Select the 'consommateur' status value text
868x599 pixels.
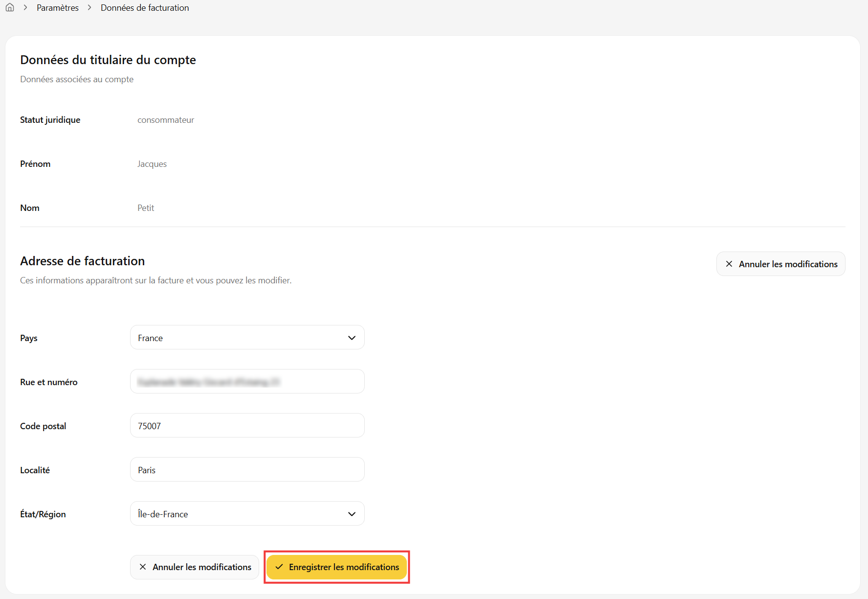166,120
